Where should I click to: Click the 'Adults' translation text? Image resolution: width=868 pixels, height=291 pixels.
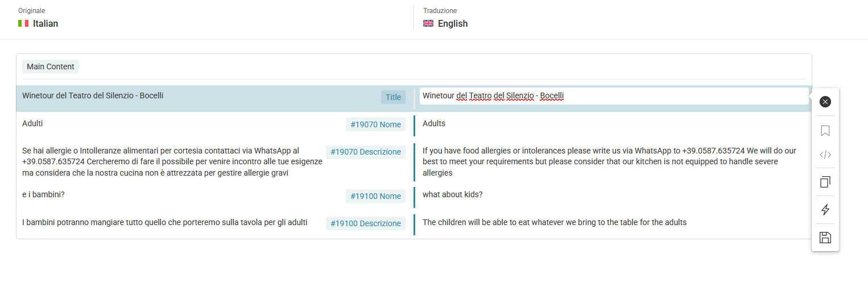434,123
